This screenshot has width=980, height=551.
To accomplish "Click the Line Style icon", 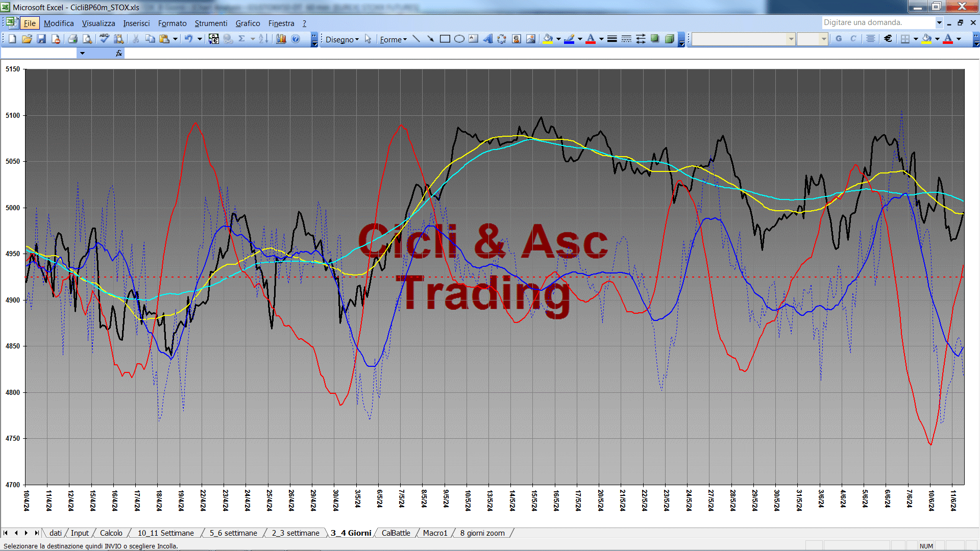I will pyautogui.click(x=612, y=39).
